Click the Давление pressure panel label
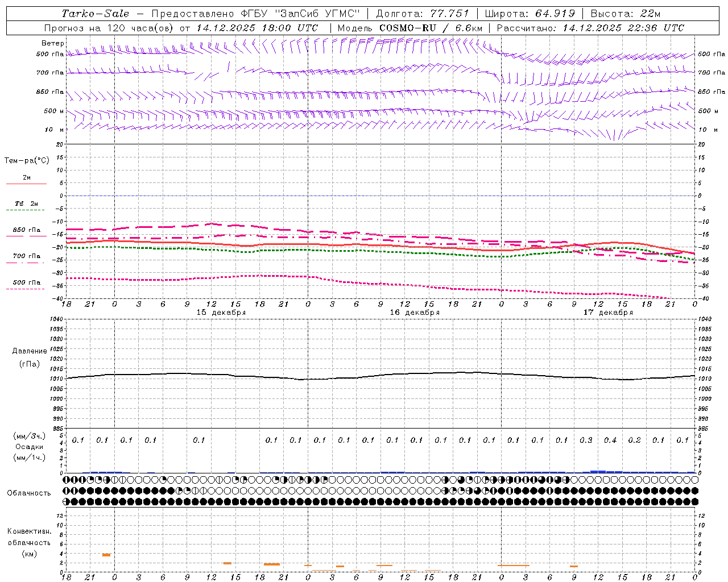This screenshot has height=582, width=728. click(30, 351)
